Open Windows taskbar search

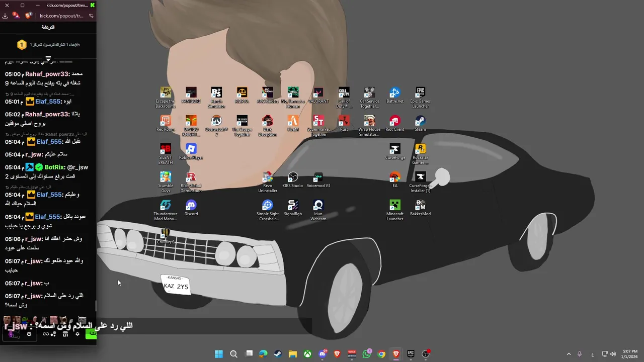tap(233, 354)
